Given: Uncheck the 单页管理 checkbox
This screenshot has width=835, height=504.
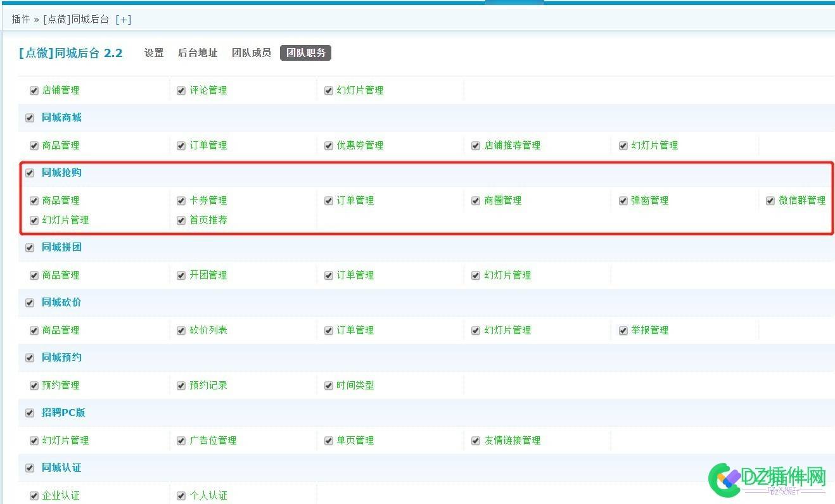Looking at the screenshot, I should 328,441.
